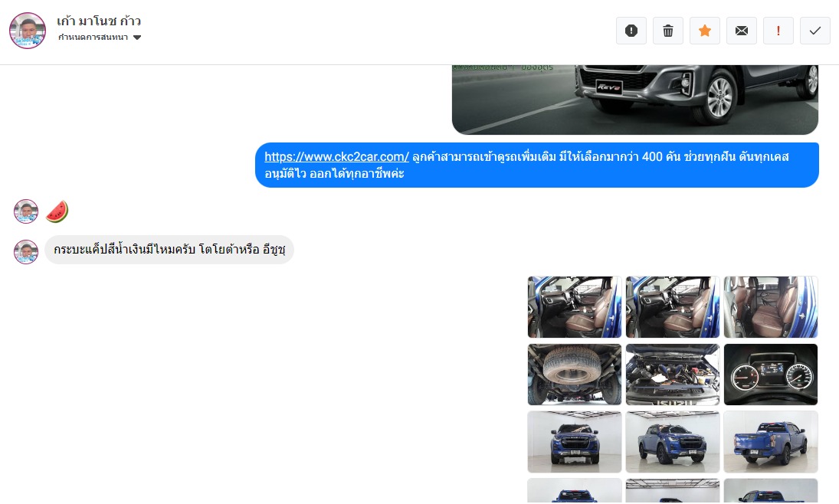Open the ckc2car.com link in message
This screenshot has height=504, width=839.
[x=336, y=157]
